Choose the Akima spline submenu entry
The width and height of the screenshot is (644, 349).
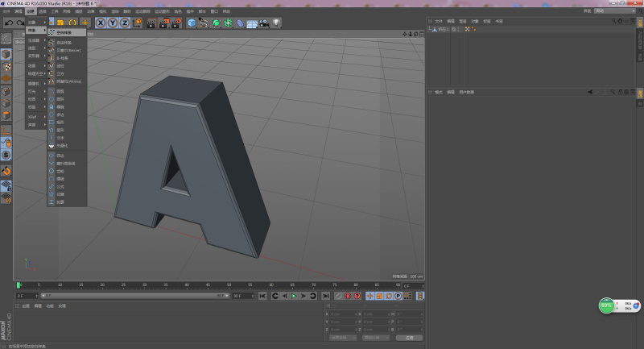[67, 81]
